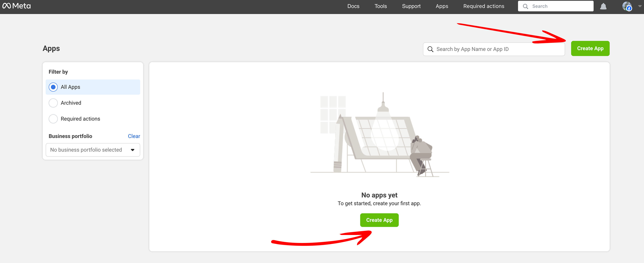644x263 pixels.
Task: Clear the business portfolio filter
Action: [x=134, y=136]
